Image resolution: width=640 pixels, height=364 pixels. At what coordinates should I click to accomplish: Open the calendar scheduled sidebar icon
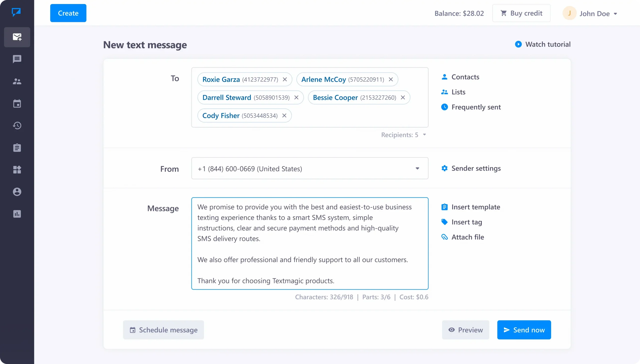pos(17,103)
